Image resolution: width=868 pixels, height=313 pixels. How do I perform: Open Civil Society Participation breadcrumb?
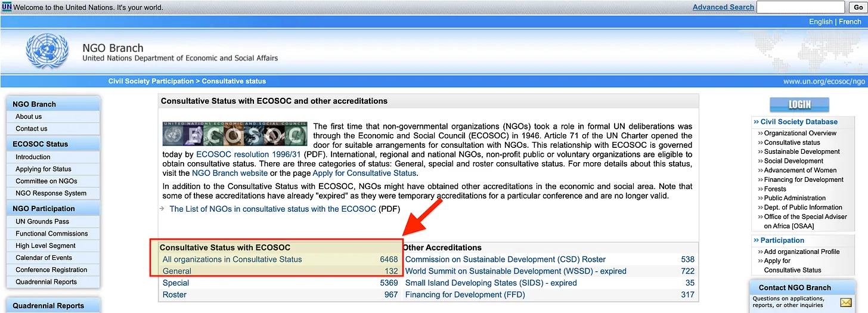coord(151,81)
